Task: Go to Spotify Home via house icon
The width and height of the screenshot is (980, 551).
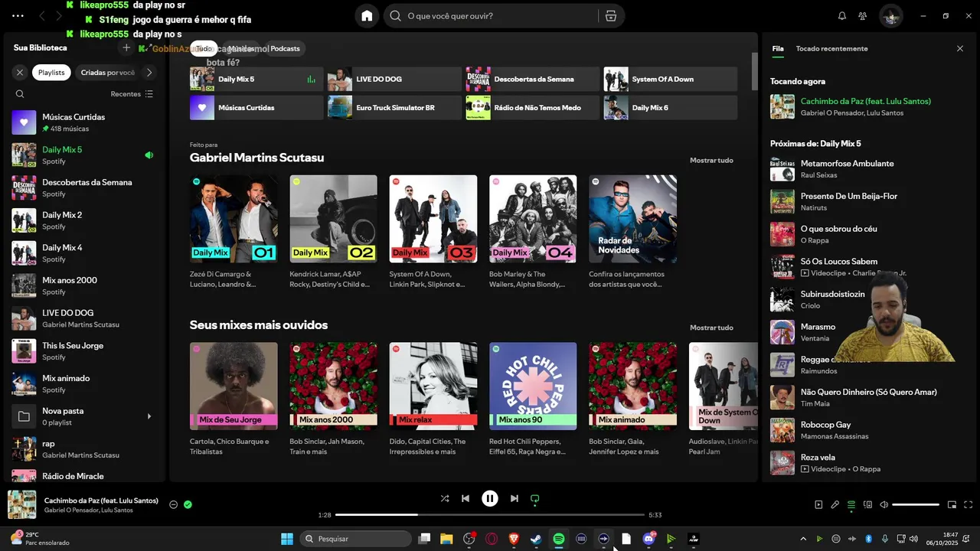Action: coord(367,15)
